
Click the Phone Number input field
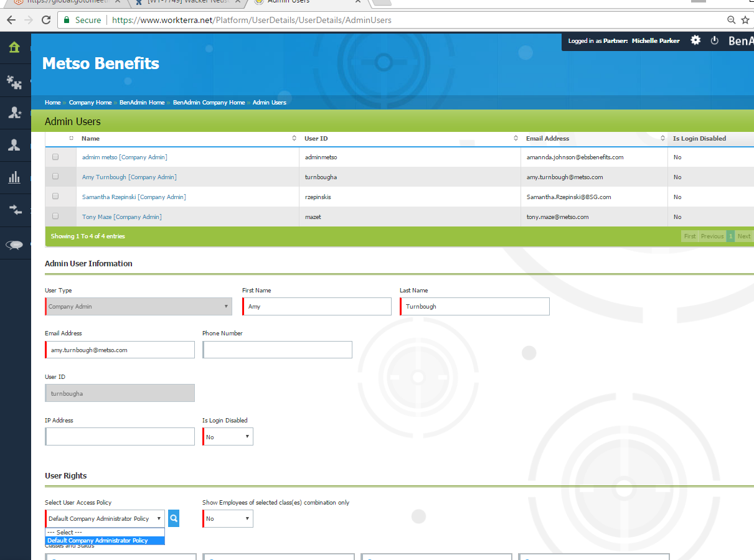(277, 350)
